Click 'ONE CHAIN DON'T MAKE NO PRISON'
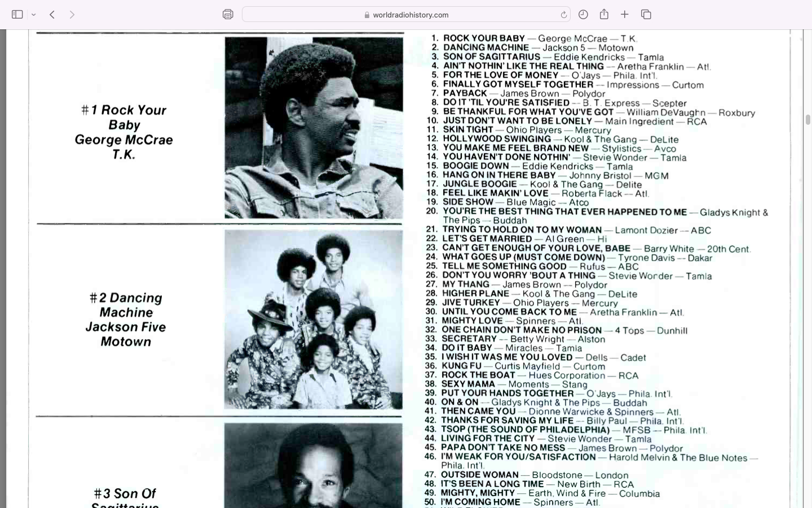Viewport: 812px width, 508px height. [522, 330]
